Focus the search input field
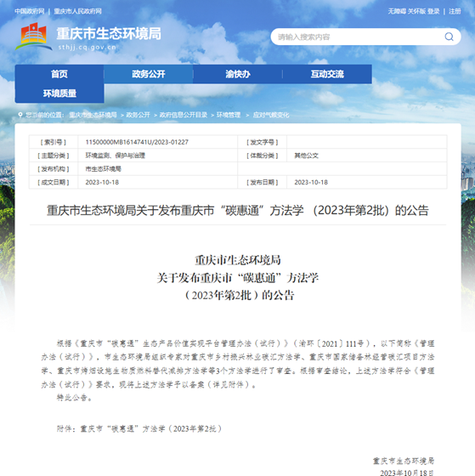The image size is (475, 476). (x=358, y=37)
